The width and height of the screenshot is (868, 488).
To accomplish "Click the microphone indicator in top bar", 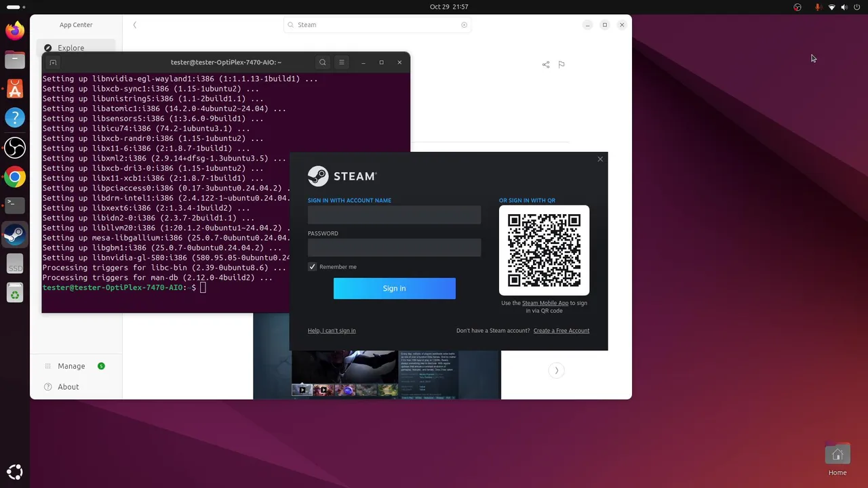I will click(x=818, y=7).
